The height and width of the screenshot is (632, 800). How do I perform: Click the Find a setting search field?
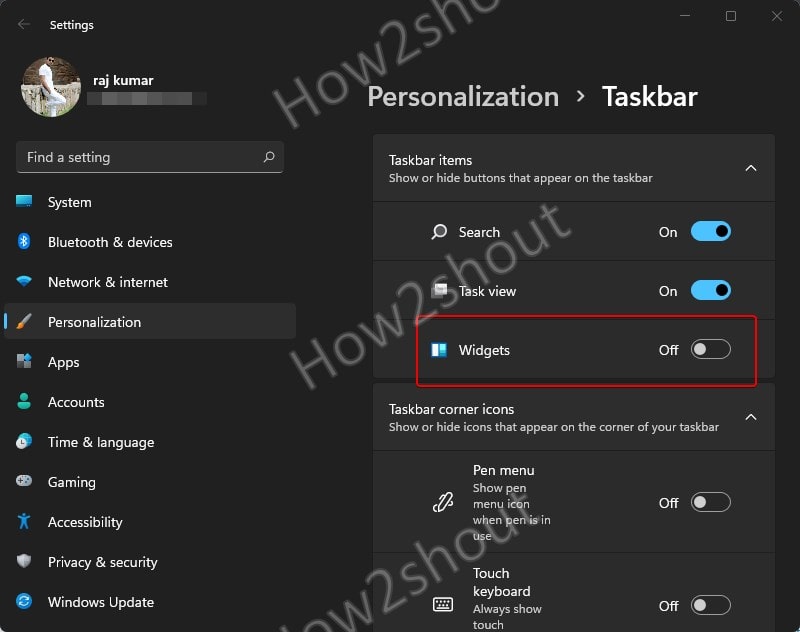149,157
